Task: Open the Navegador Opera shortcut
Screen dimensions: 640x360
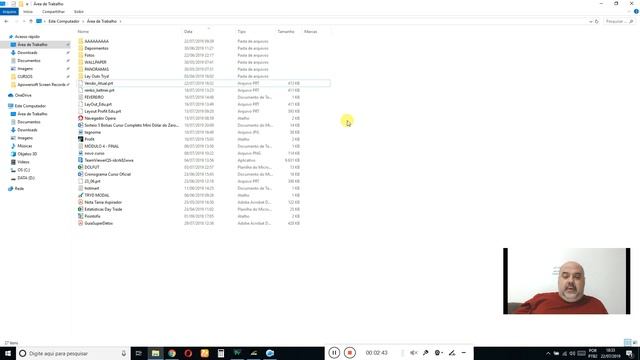Action: (100, 118)
